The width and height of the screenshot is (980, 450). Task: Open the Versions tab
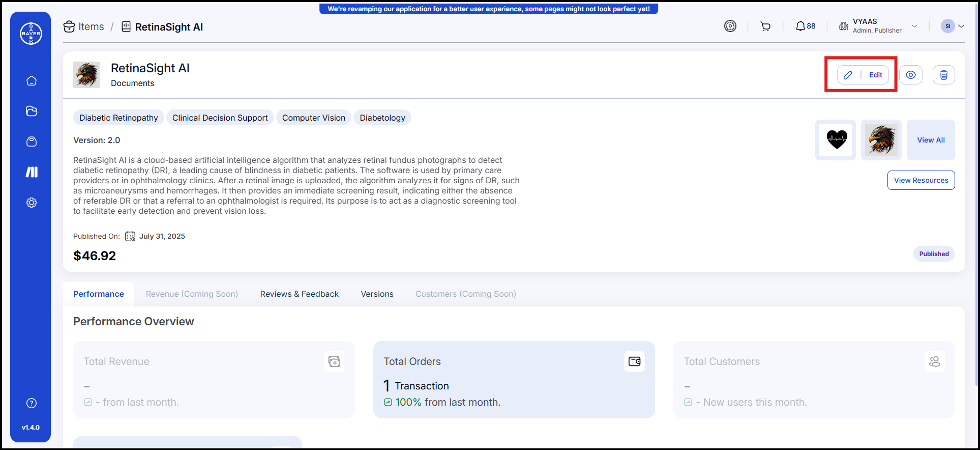(x=377, y=294)
